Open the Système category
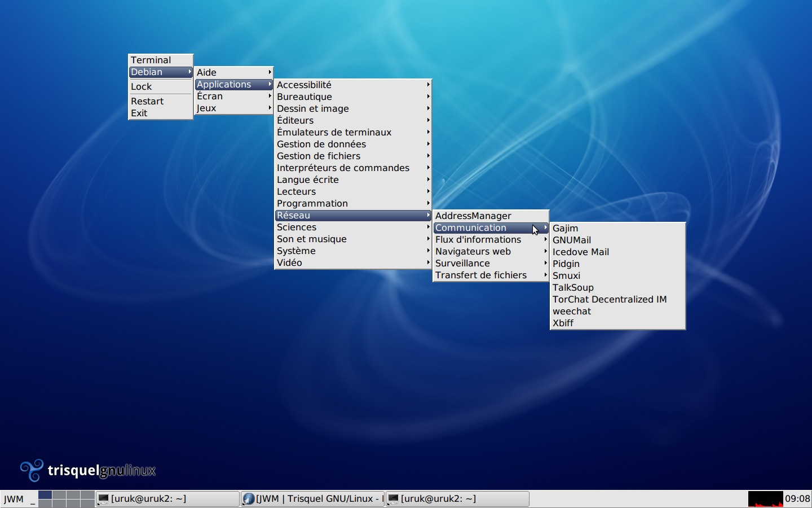Image resolution: width=812 pixels, height=508 pixels. [353, 251]
